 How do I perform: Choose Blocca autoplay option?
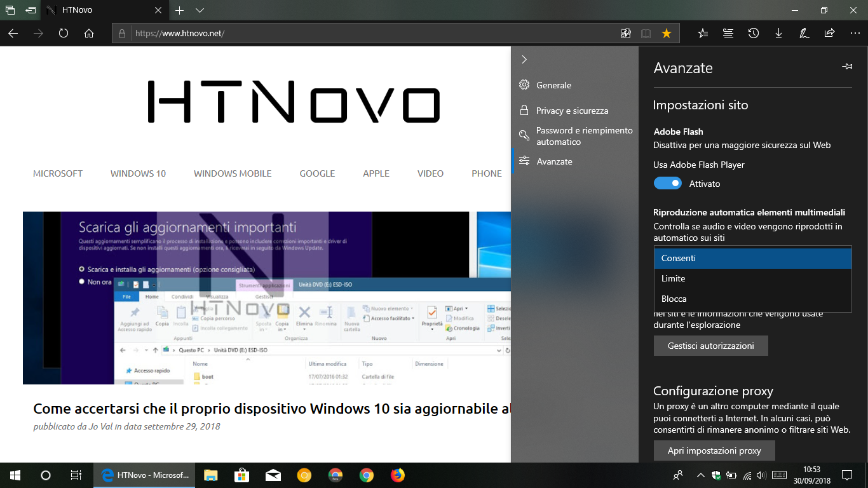pos(753,299)
